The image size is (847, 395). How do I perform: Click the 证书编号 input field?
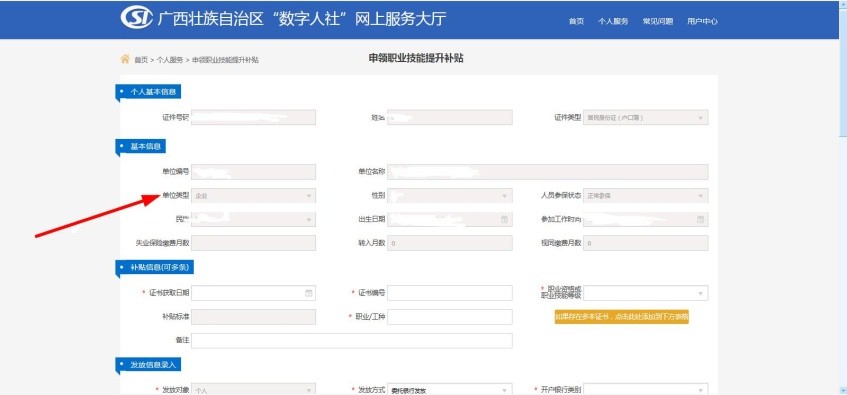coord(449,293)
